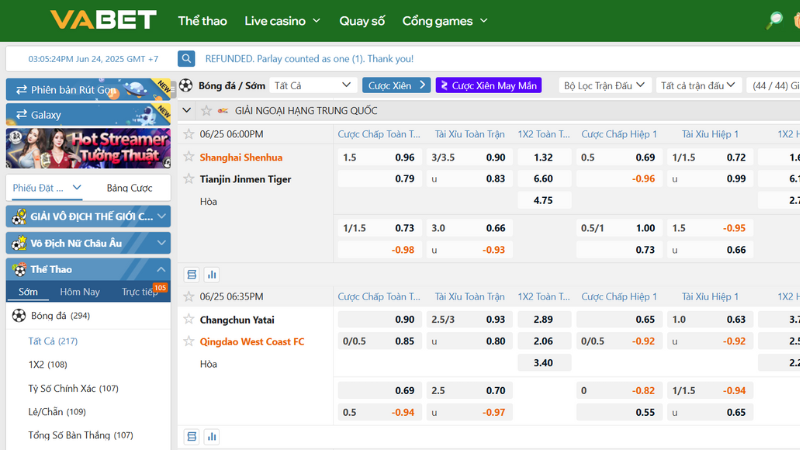Screen dimensions: 800x450
Task: Bet over 3/3.5 at 0.90
Action: [469, 157]
